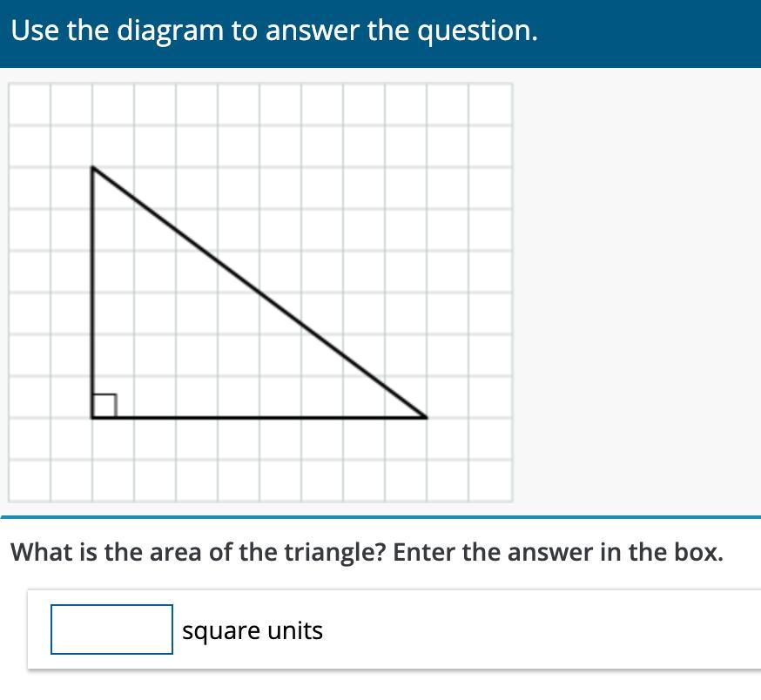Click the top-right grid cell of diagram

(490, 104)
